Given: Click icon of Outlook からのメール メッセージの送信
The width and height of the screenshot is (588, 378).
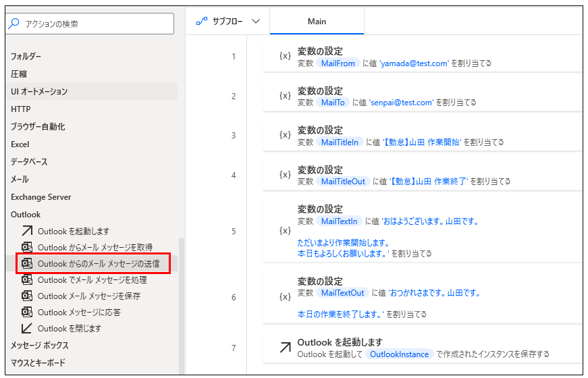Looking at the screenshot, I should (x=27, y=263).
